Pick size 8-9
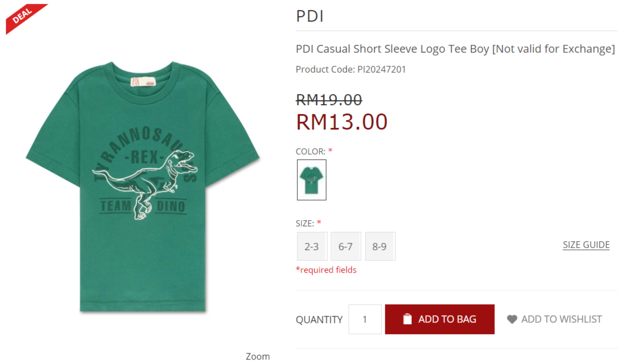 click(380, 246)
